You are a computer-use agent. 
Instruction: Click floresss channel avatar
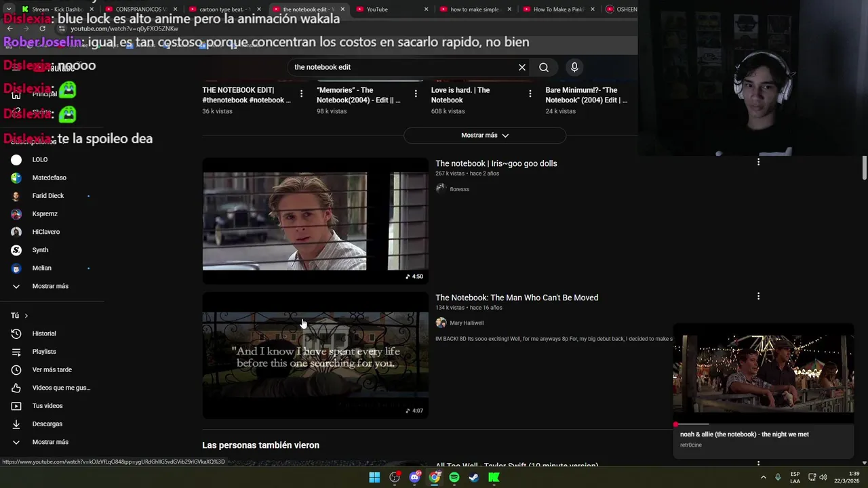click(x=441, y=188)
